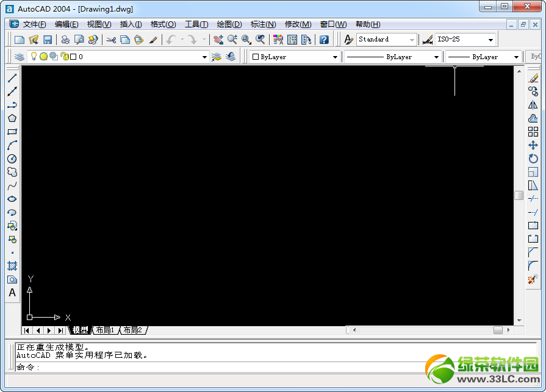Select the Circle draw tool
The height and width of the screenshot is (392, 546).
tap(12, 159)
